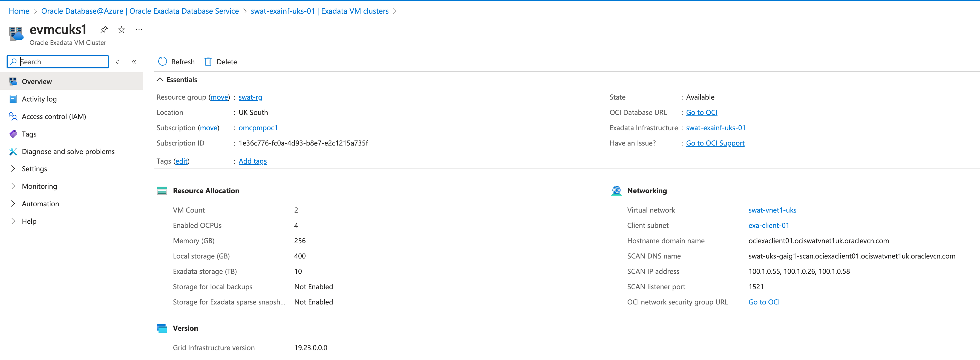Open the more options ellipsis menu
This screenshot has height=360, width=980.
coord(139,30)
